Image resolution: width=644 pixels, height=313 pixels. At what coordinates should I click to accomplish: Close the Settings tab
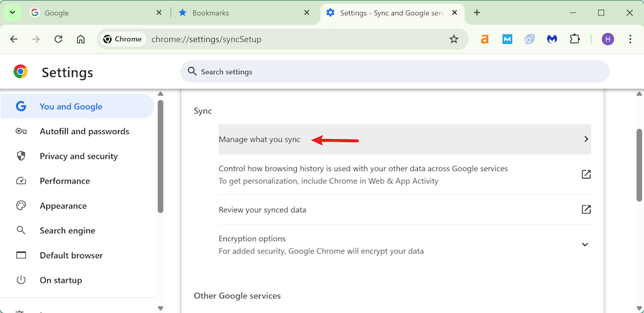pos(454,13)
